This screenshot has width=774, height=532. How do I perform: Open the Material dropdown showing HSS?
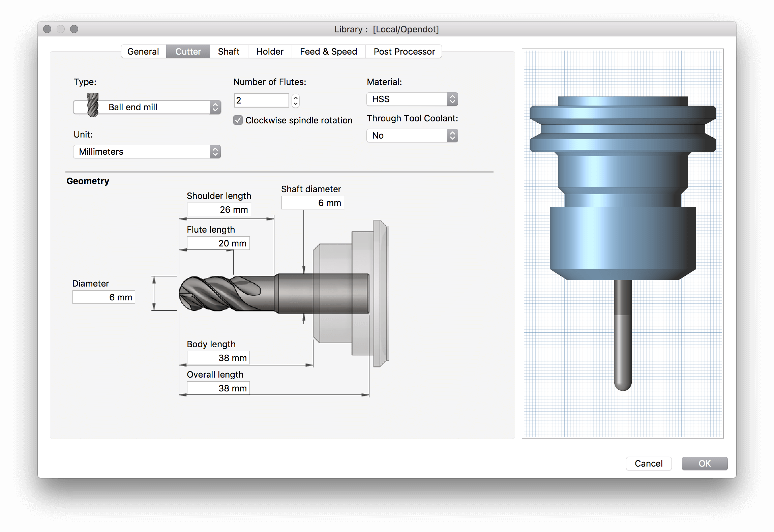point(412,99)
